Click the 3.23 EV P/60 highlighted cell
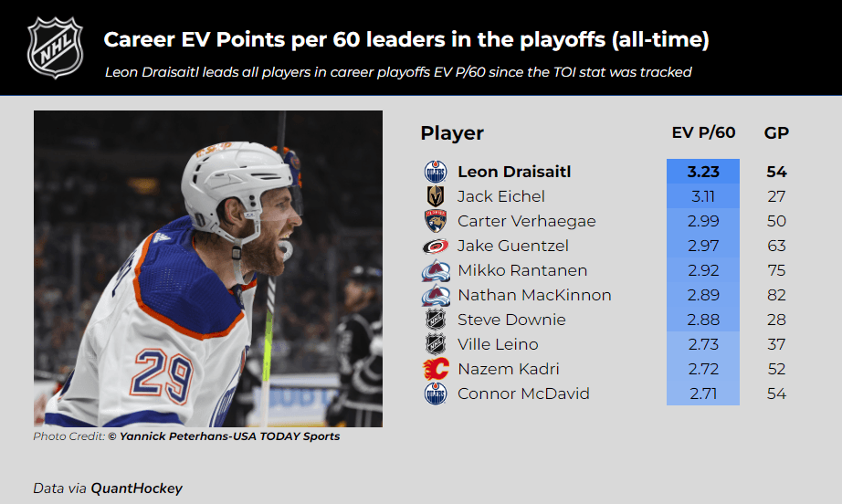This screenshot has height=504, width=842. tap(703, 172)
